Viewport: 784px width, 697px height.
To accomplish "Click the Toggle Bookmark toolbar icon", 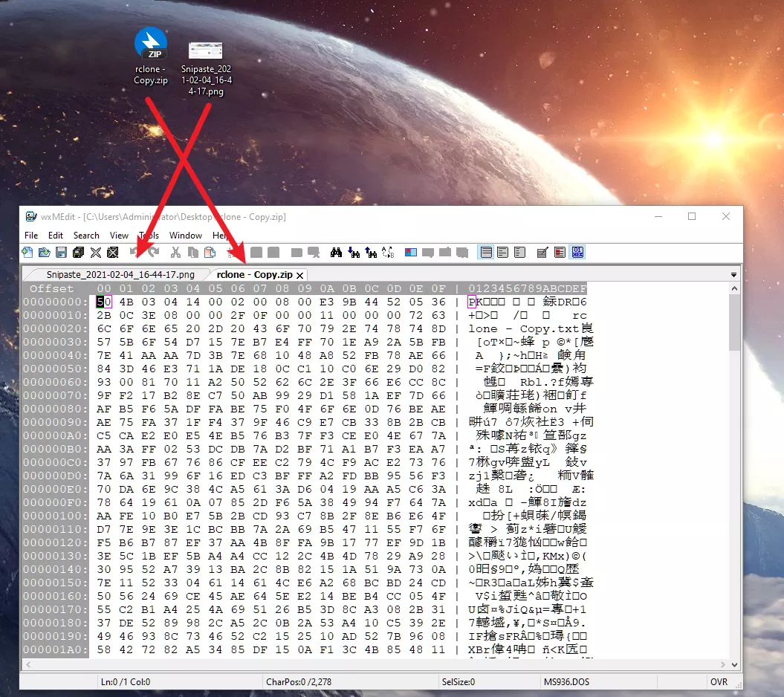I will point(410,253).
